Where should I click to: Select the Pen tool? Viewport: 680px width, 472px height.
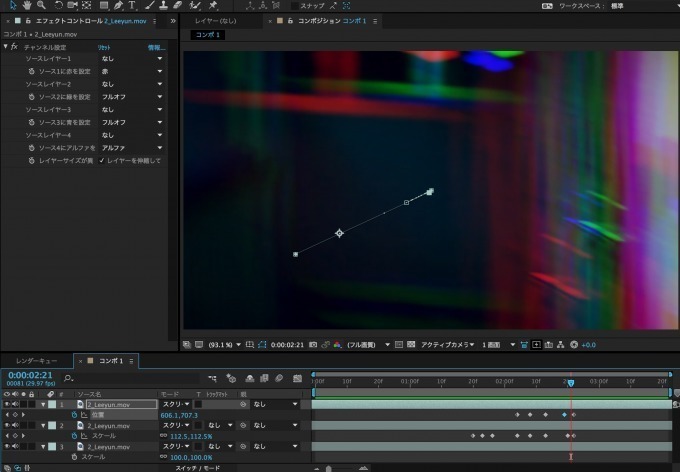coord(118,5)
